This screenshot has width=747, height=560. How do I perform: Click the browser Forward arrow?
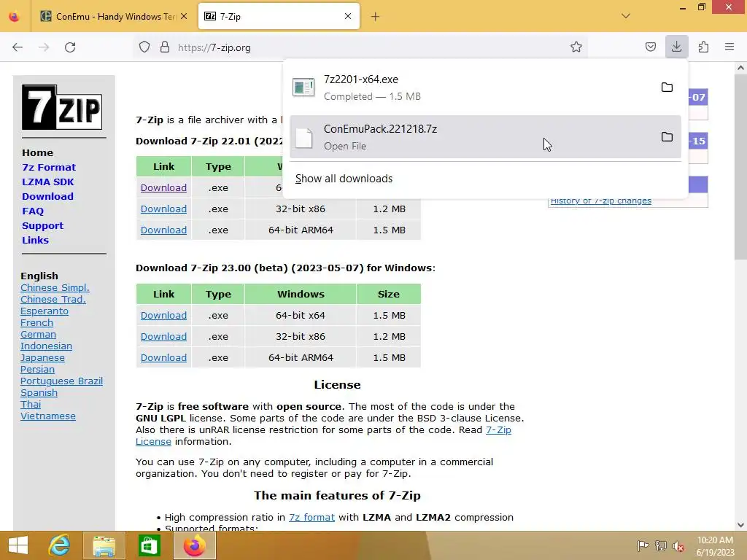(44, 47)
